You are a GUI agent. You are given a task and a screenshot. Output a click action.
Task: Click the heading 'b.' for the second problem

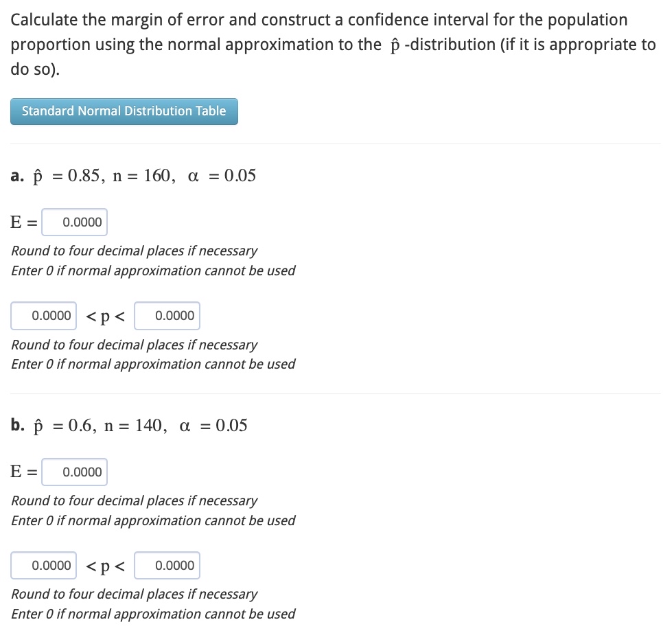click(16, 426)
